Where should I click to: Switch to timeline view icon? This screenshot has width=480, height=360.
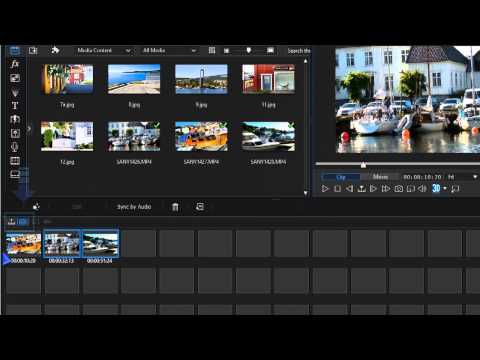click(x=12, y=221)
